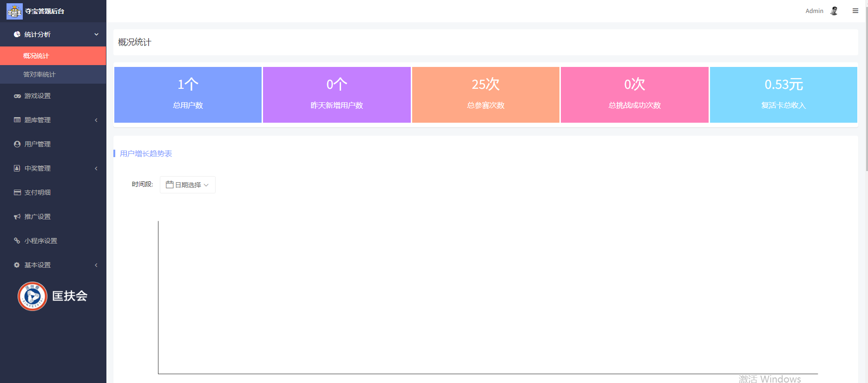
Task: Click the 总用户数 blue stat card
Action: point(188,95)
